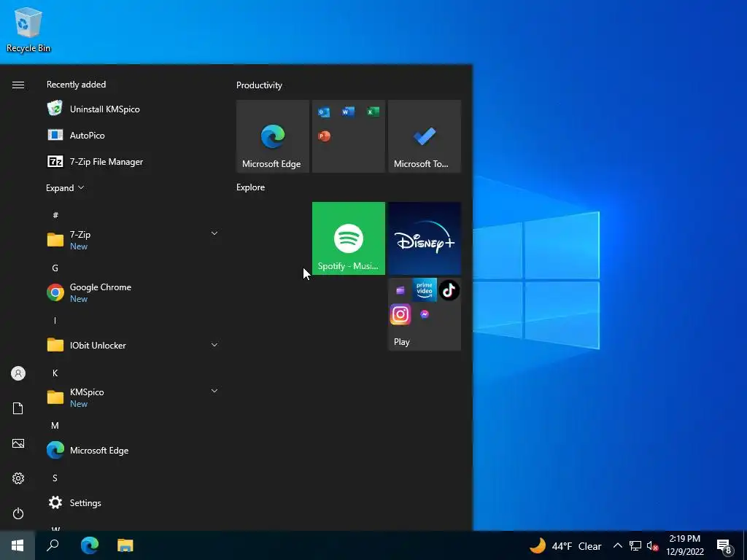747x560 pixels.
Task: Open the user account icon in Start
Action: [18, 373]
